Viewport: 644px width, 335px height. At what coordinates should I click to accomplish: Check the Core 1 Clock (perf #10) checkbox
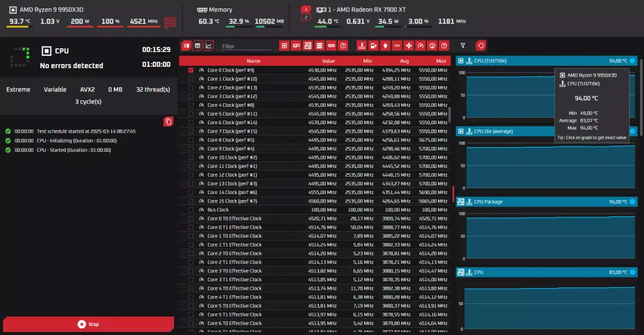191,79
